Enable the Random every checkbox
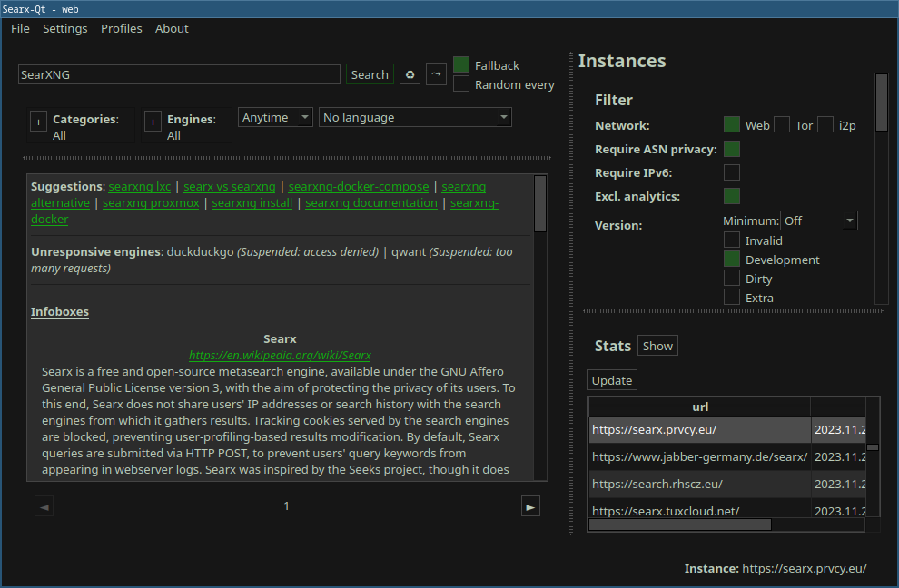This screenshot has width=899, height=588. coord(459,84)
